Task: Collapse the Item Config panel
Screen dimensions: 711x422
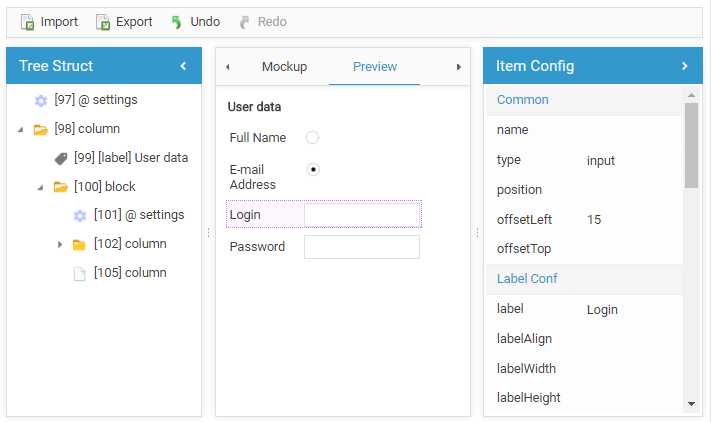Action: [685, 66]
